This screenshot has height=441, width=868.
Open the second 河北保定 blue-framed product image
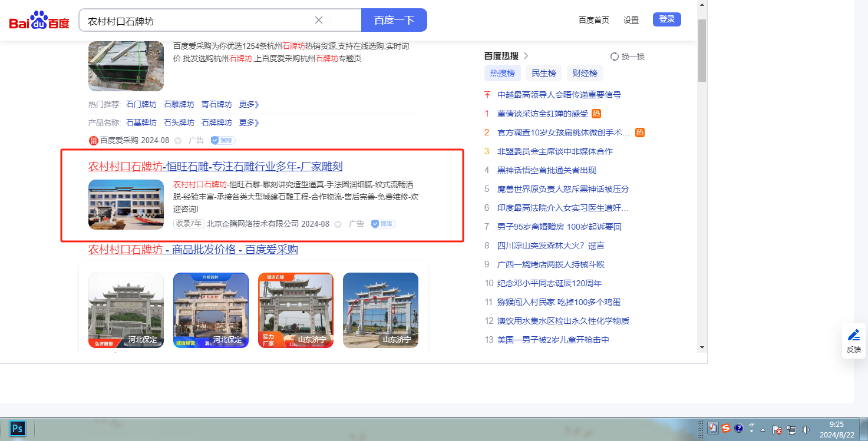(x=211, y=310)
